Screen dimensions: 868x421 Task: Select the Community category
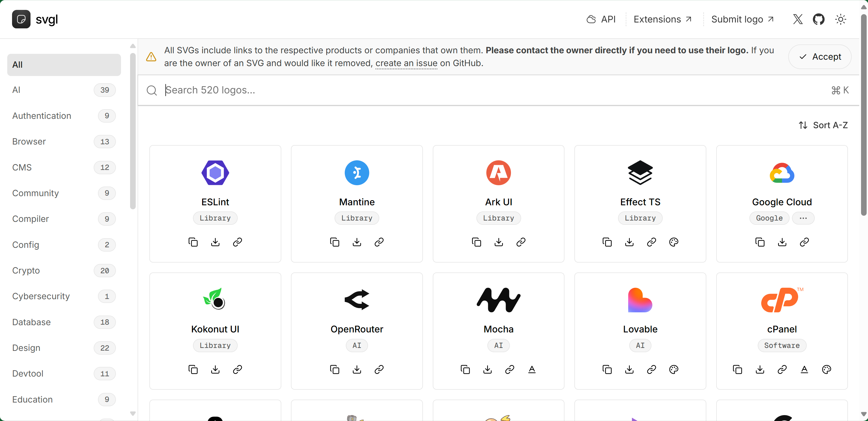(x=64, y=193)
